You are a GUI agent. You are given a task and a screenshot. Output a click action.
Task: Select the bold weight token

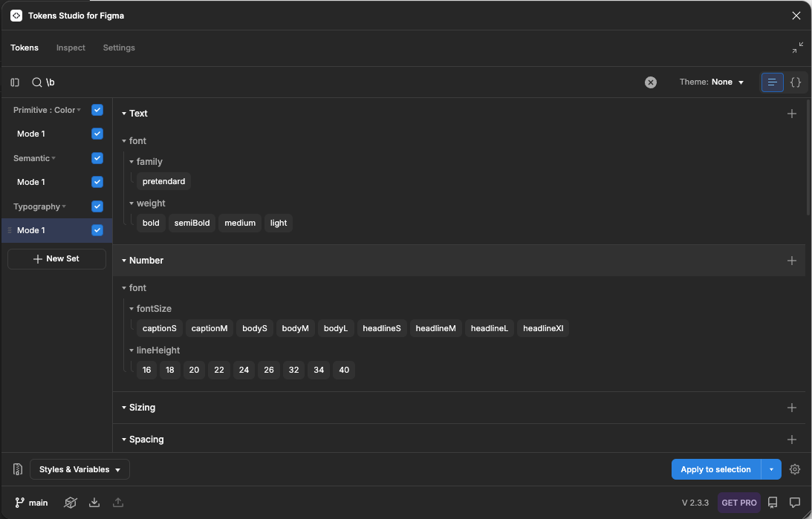(151, 223)
